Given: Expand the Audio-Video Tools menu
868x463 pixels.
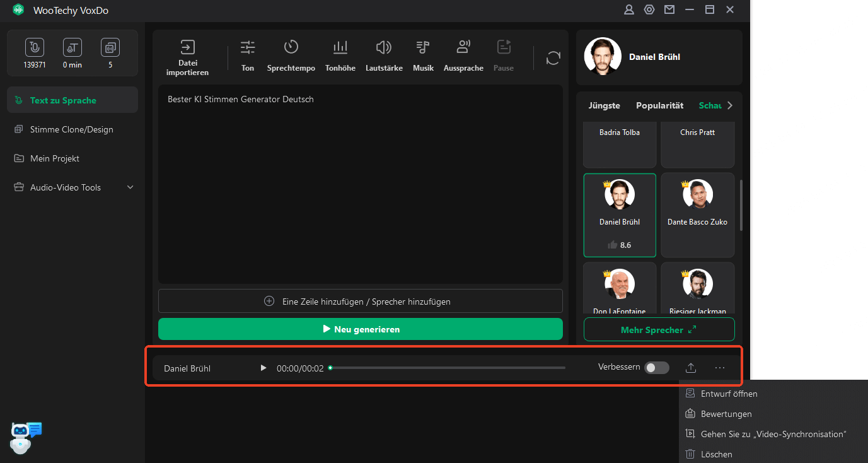Looking at the screenshot, I should (130, 187).
